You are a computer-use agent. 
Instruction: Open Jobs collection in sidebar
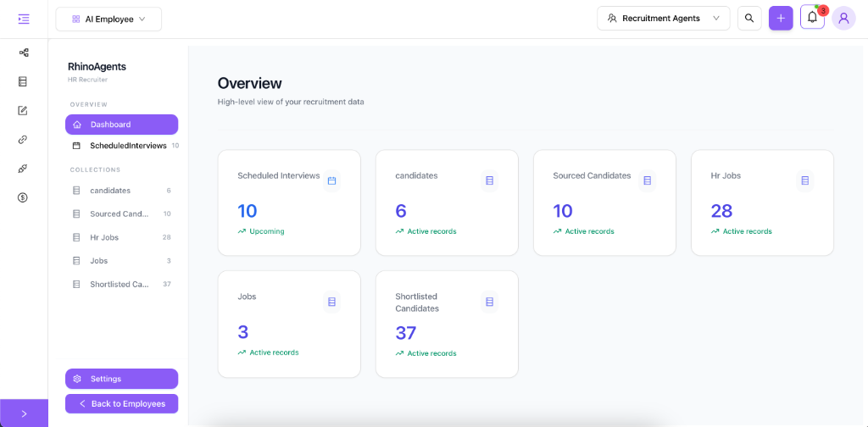click(x=122, y=260)
